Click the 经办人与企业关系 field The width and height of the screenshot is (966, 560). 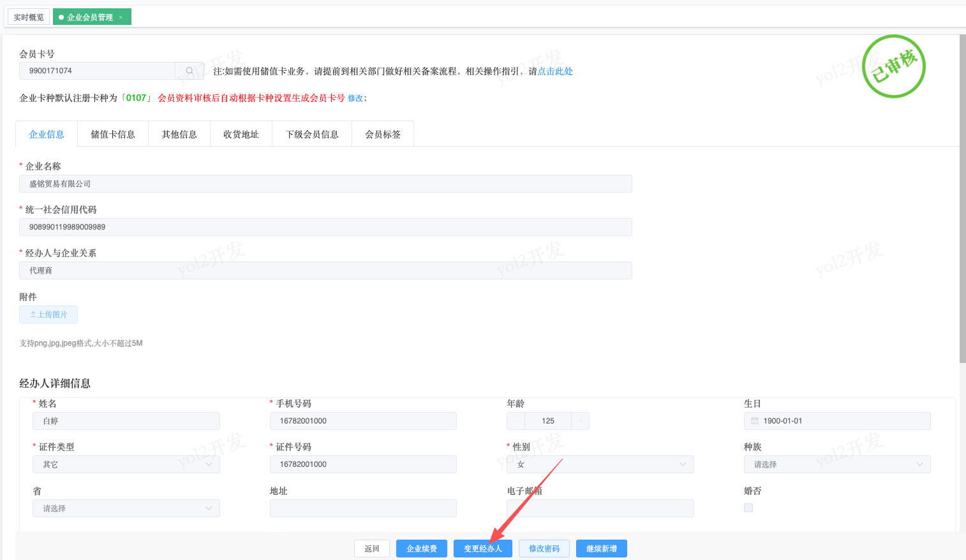click(x=325, y=270)
